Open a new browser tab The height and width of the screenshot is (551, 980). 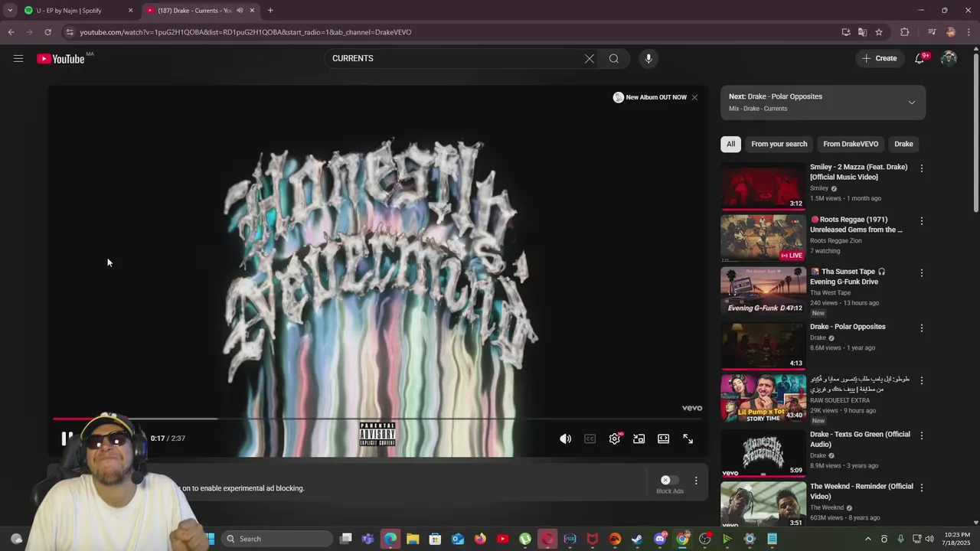pos(270,11)
